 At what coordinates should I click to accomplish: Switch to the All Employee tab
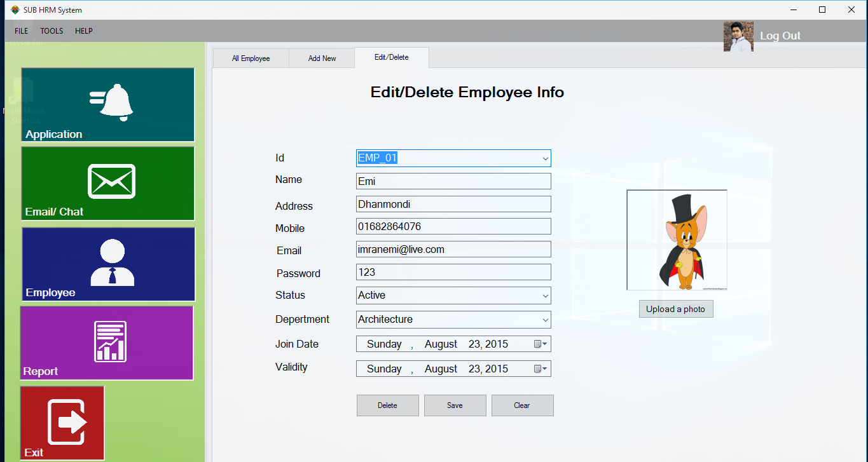251,58
